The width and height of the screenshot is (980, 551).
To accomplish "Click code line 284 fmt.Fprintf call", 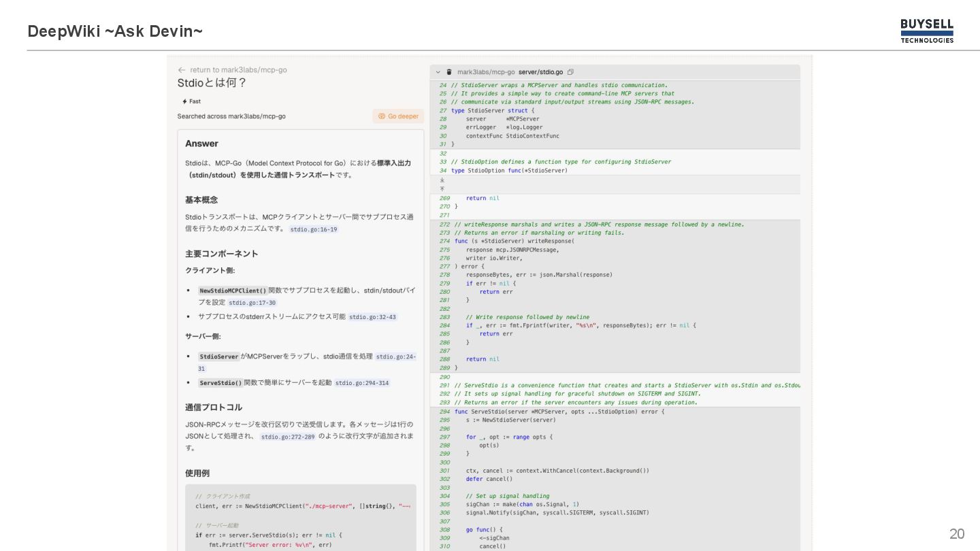I will (x=581, y=326).
